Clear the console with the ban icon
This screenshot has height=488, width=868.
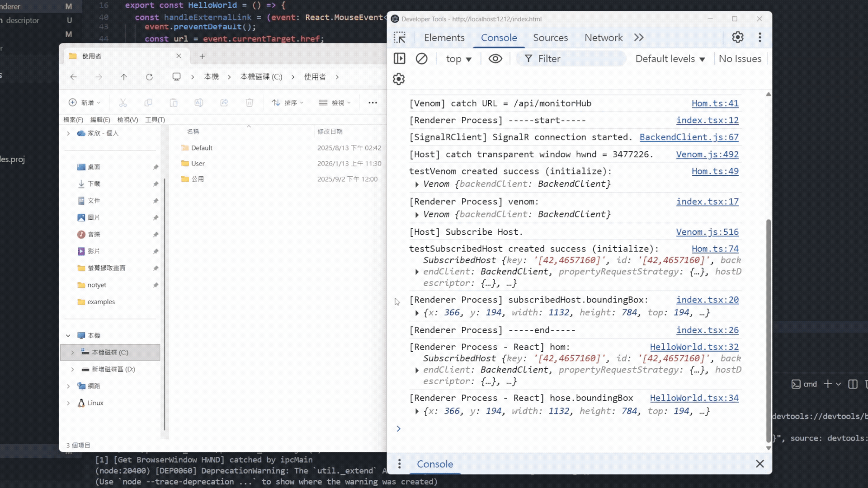(x=421, y=59)
